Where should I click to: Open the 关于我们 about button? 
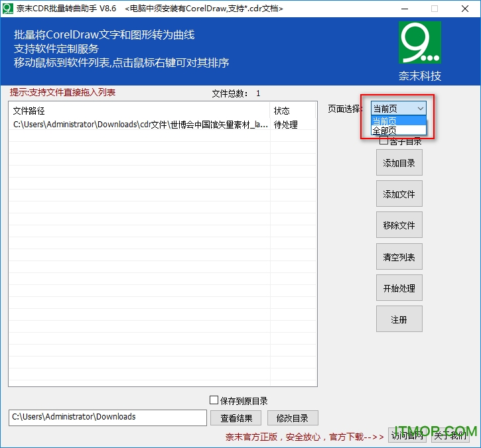coord(450,435)
